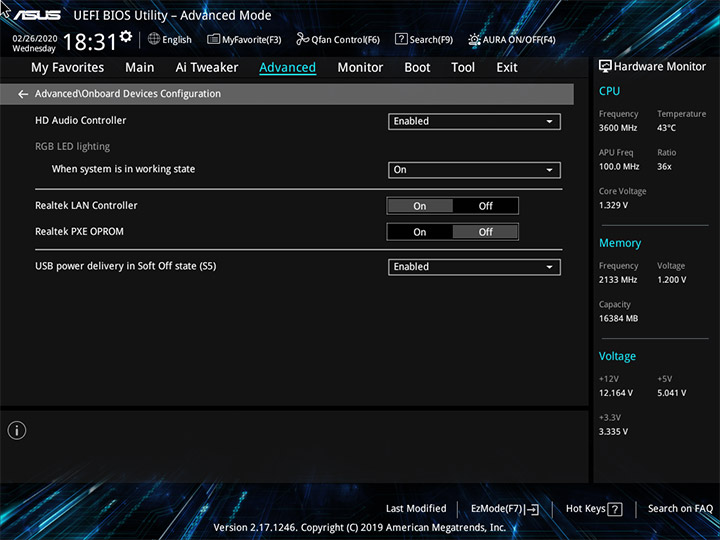Image resolution: width=720 pixels, height=540 pixels.
Task: Click the back arrow beside Advanced\Onboard Devices Configuration
Action: coord(23,94)
